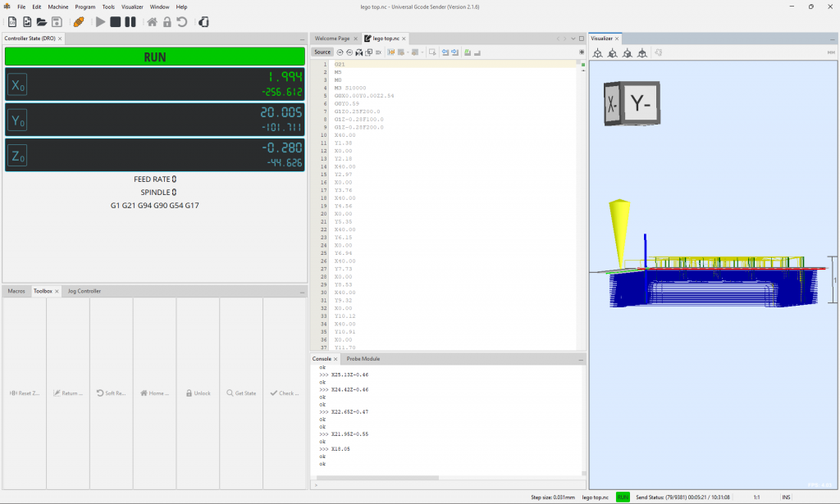Image resolution: width=840 pixels, height=504 pixels.
Task: Toggle units via the MM button
Action: 831,52
